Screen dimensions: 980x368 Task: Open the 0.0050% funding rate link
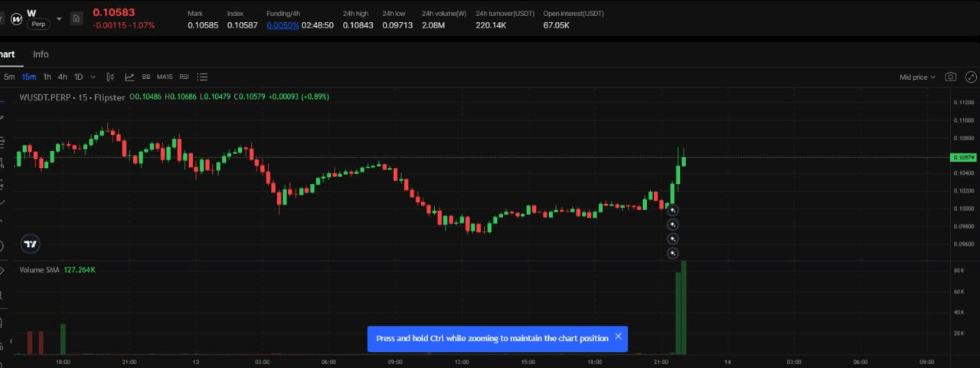[283, 25]
